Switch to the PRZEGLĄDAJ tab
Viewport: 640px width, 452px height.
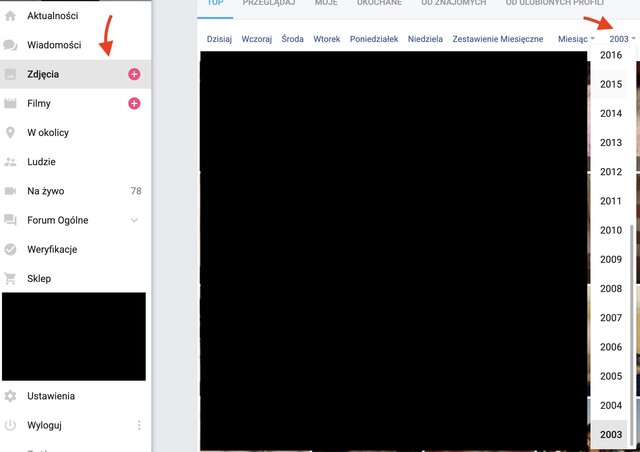(x=270, y=3)
